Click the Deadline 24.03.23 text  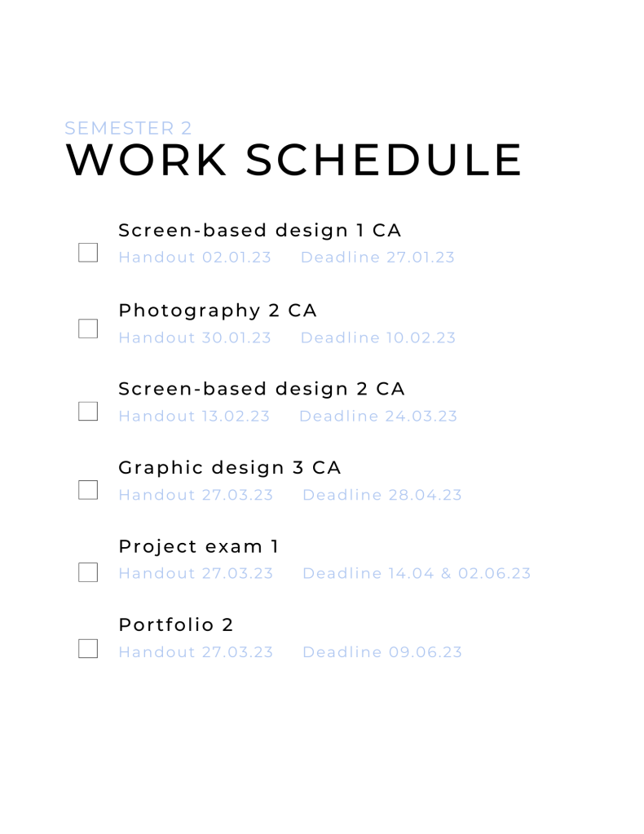[378, 417]
